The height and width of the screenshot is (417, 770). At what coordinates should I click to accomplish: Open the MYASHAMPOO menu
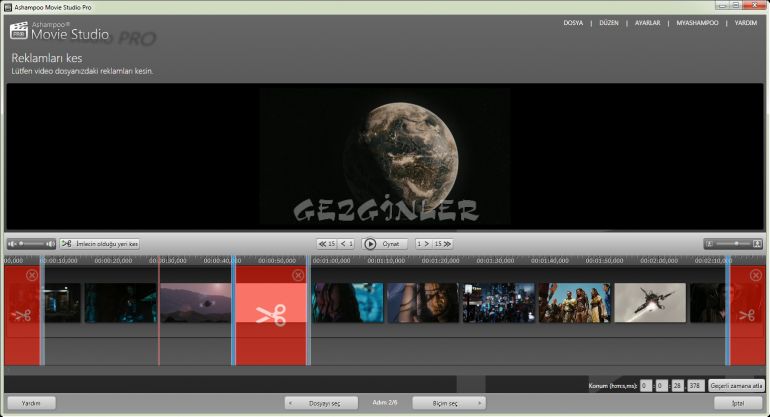click(697, 23)
